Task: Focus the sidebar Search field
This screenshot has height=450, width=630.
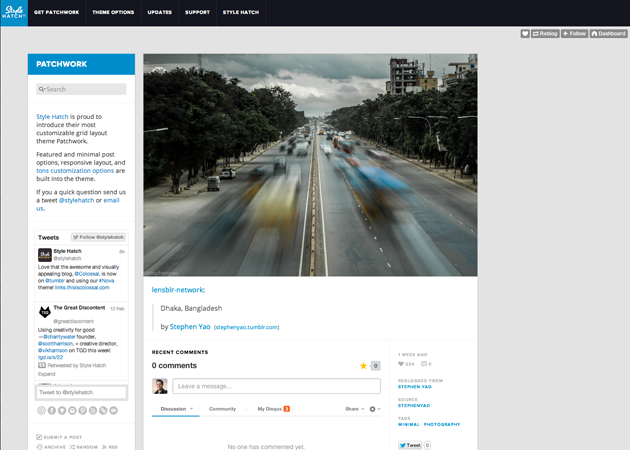Action: point(81,89)
